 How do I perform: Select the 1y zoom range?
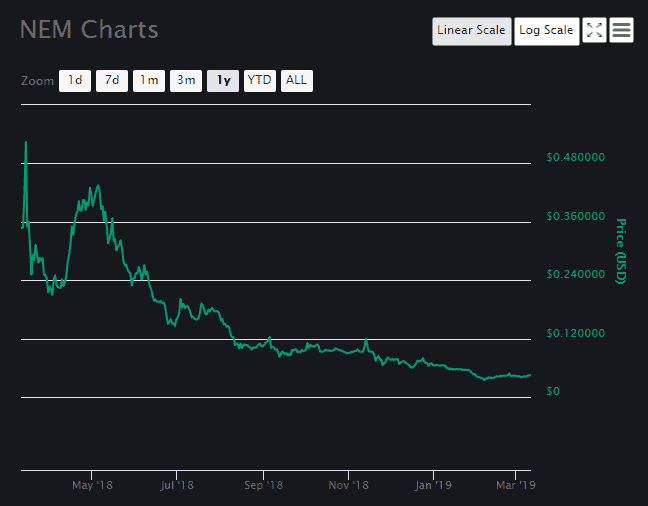(x=223, y=81)
